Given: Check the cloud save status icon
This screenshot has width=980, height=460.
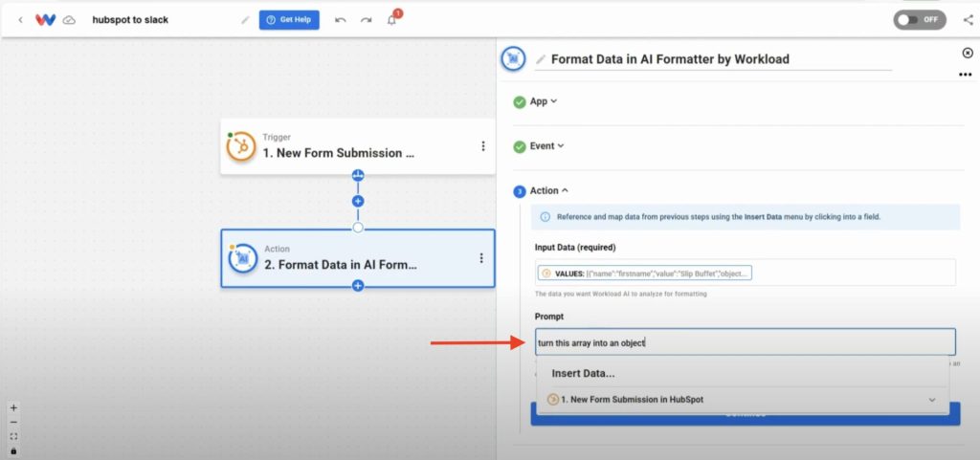Looking at the screenshot, I should point(69,20).
